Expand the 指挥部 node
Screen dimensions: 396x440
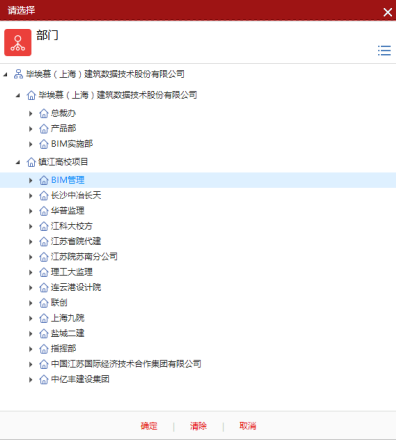coord(31,349)
